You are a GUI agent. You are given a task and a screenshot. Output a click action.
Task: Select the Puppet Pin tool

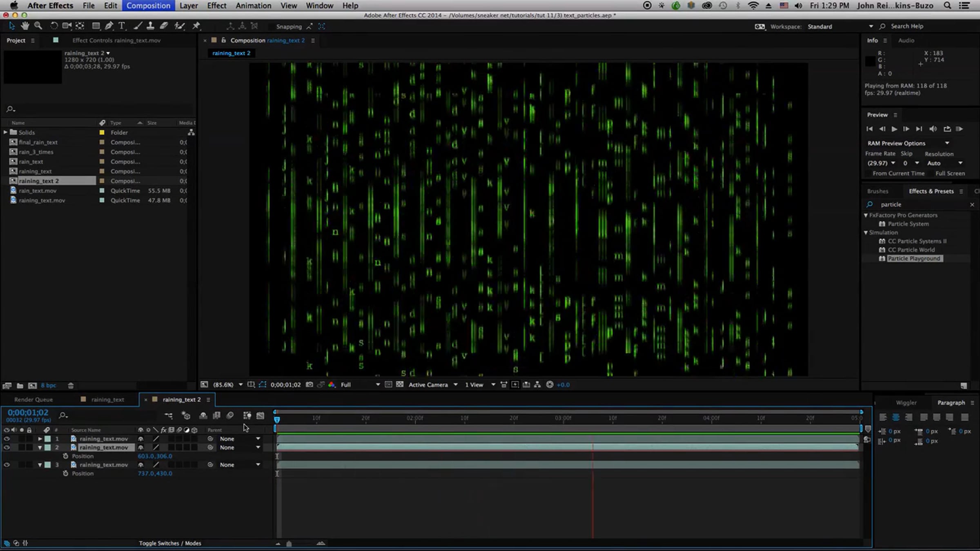coord(196,26)
